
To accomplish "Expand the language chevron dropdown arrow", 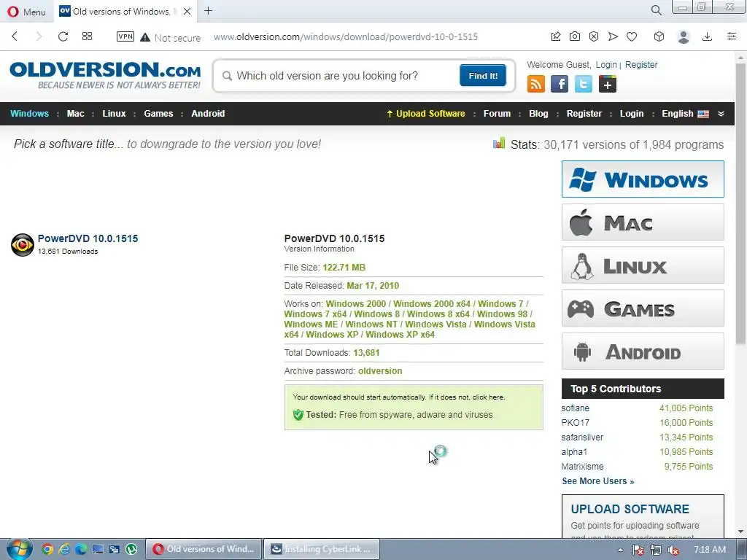I will pos(721,114).
